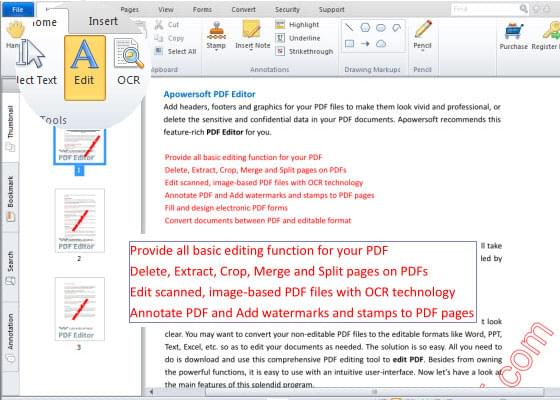Select the Edit tool button

pyautogui.click(x=85, y=68)
